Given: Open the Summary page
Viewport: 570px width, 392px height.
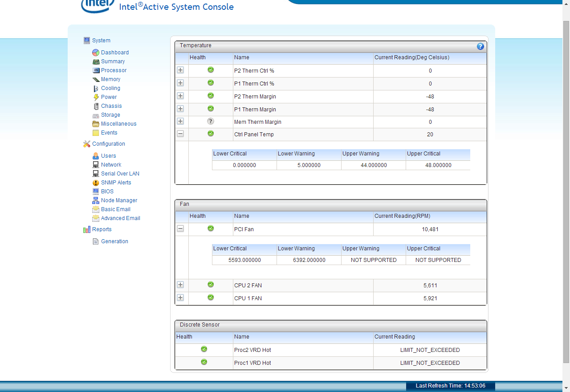Looking at the screenshot, I should [x=113, y=61].
